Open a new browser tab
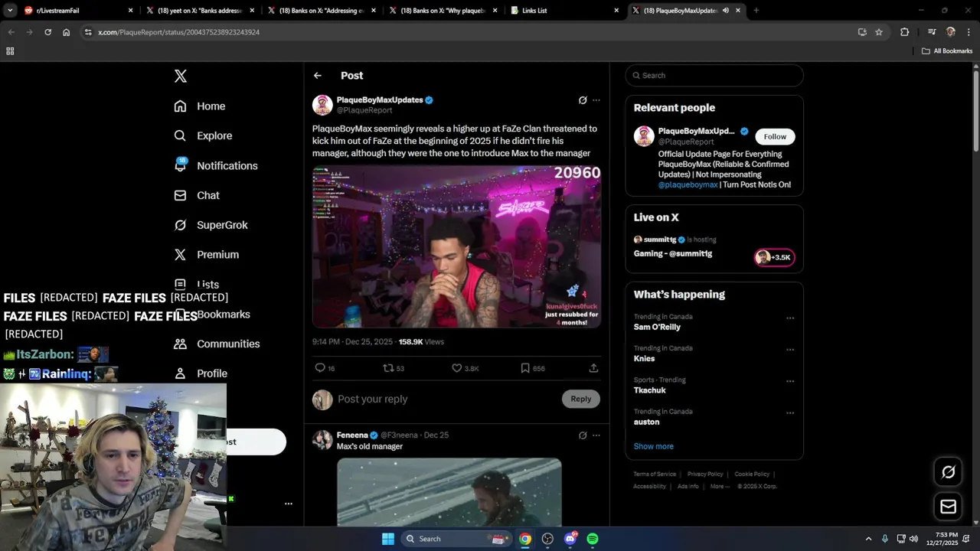 (x=756, y=11)
